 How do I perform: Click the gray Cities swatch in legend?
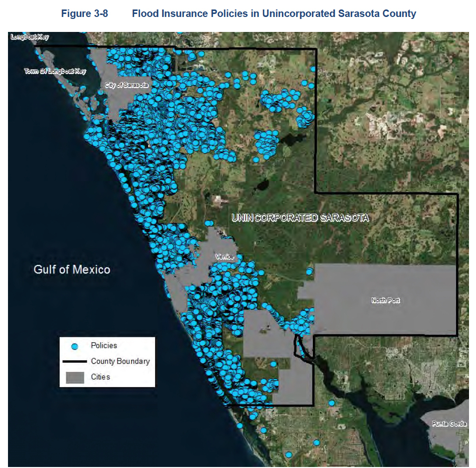pyautogui.click(x=74, y=377)
